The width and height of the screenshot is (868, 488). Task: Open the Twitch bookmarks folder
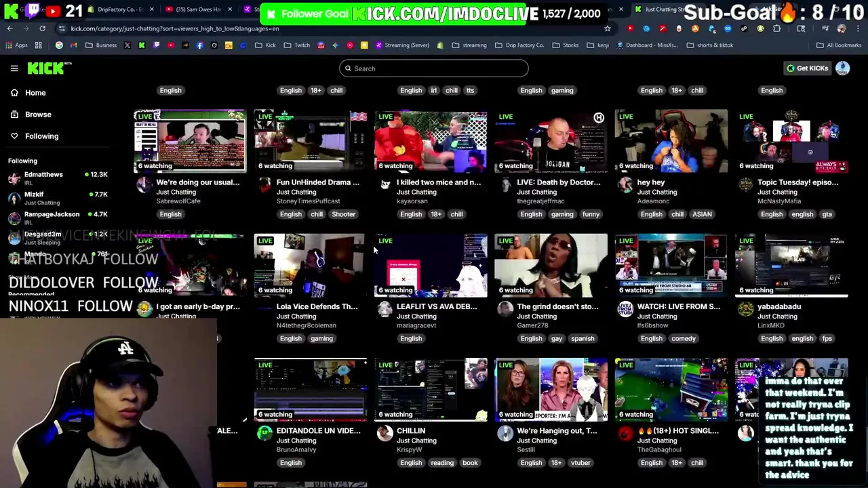(x=297, y=45)
